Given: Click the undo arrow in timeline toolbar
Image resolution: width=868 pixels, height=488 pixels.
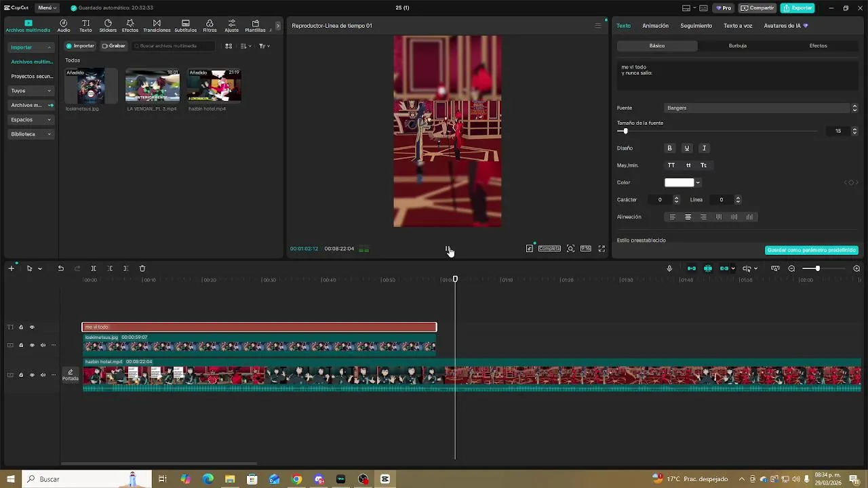Looking at the screenshot, I should 60,268.
